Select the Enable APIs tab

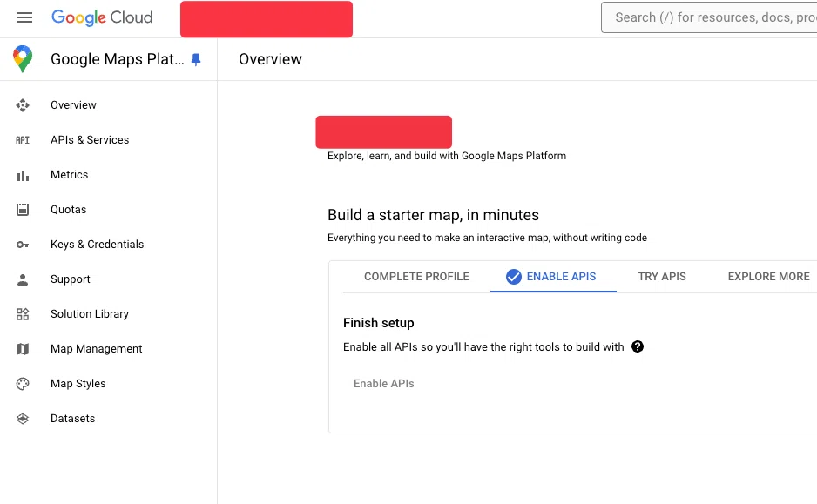pos(553,277)
